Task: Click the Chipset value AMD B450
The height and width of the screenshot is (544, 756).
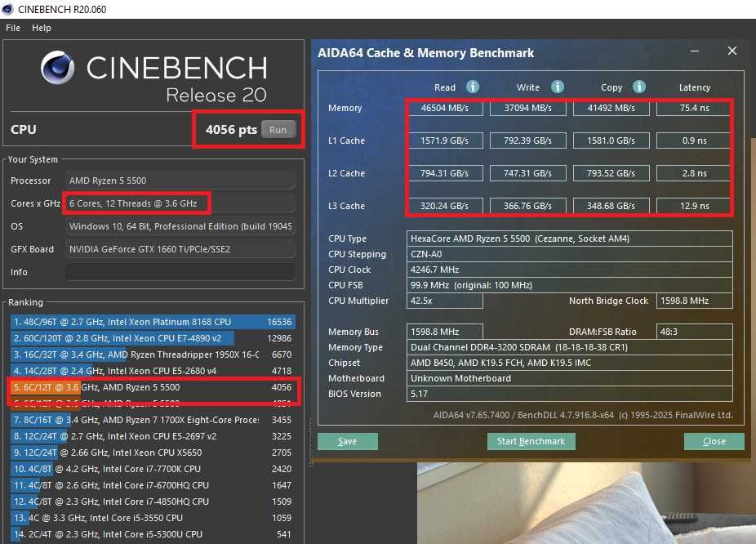Action: coord(570,363)
